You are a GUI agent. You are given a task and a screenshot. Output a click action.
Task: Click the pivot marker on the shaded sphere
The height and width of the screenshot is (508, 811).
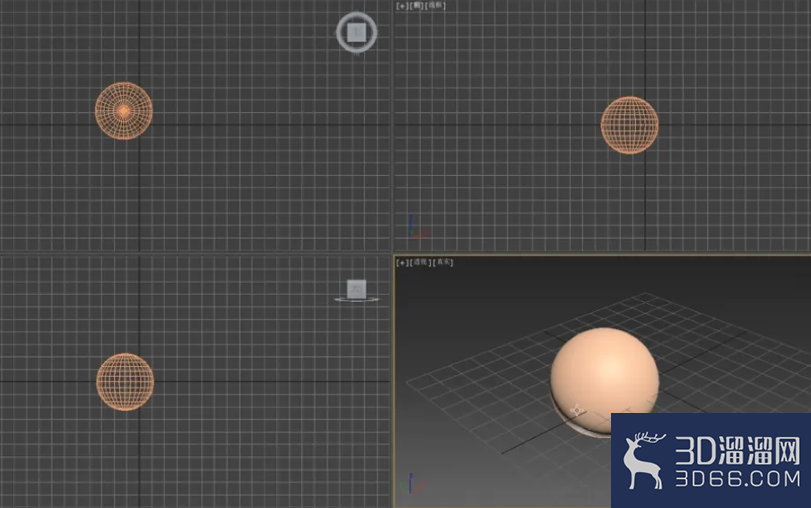point(577,411)
